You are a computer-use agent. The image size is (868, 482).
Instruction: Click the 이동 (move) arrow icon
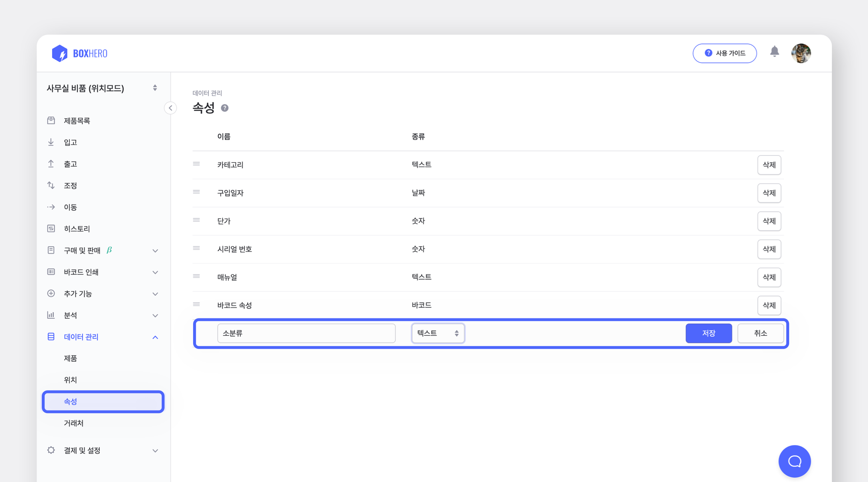[51, 207]
